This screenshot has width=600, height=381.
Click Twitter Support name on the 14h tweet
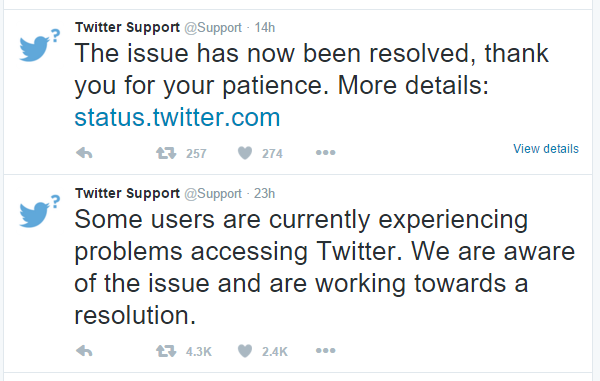[127, 28]
